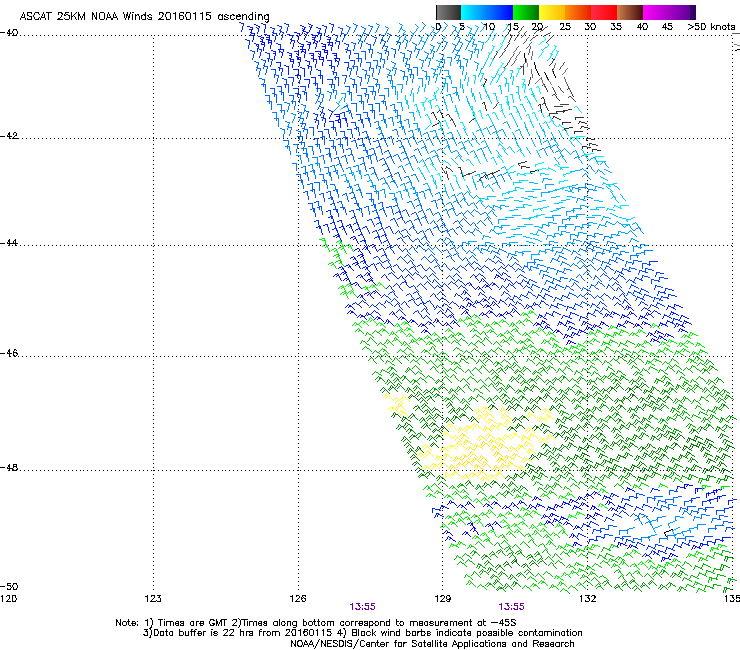
Task: Click the green 15-20 knots legend swatch
Action: tap(526, 12)
